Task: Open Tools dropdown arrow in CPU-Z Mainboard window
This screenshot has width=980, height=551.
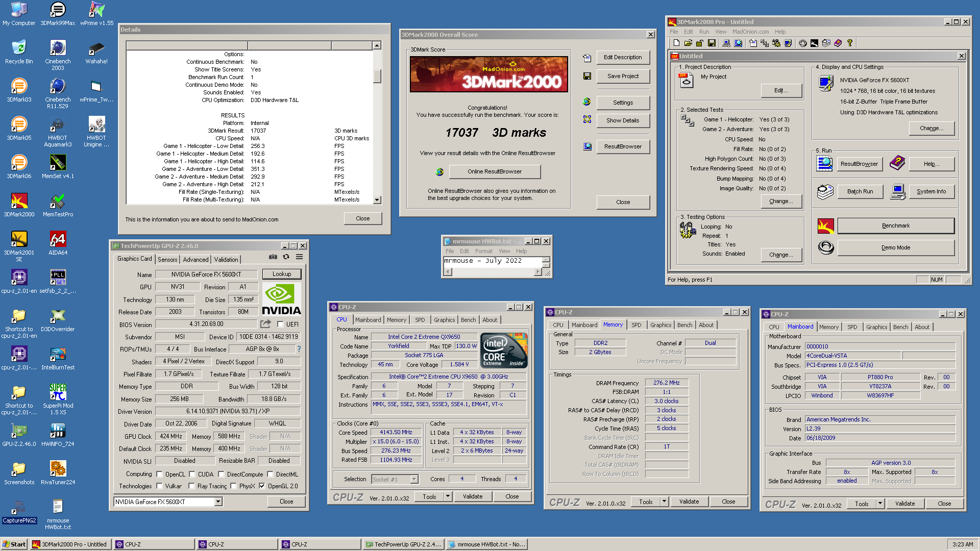Action: tap(880, 504)
